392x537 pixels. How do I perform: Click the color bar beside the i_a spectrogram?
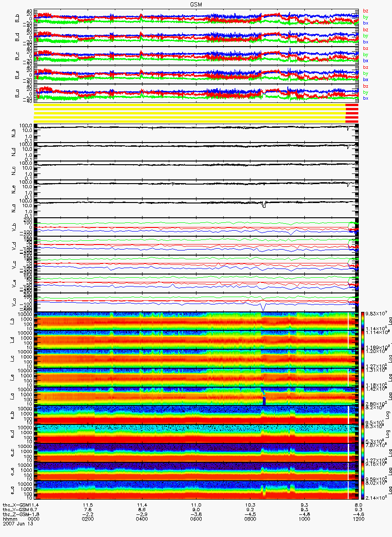point(362,396)
